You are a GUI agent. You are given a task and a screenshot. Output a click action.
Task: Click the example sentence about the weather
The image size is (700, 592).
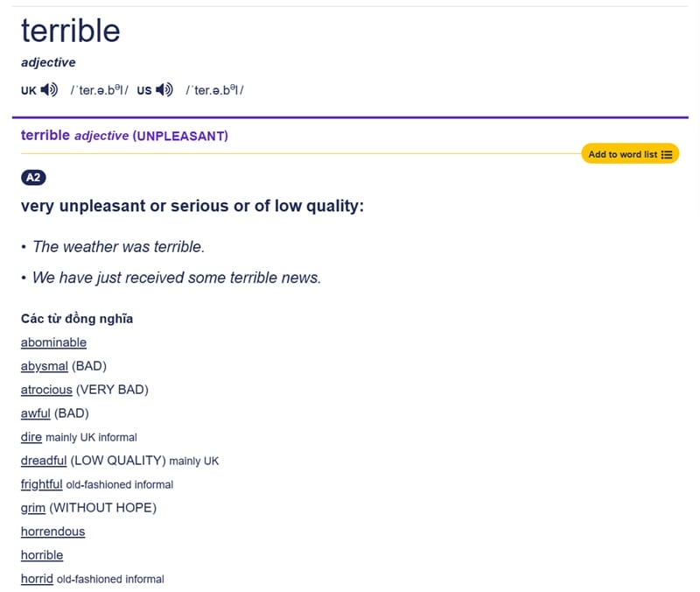[118, 247]
